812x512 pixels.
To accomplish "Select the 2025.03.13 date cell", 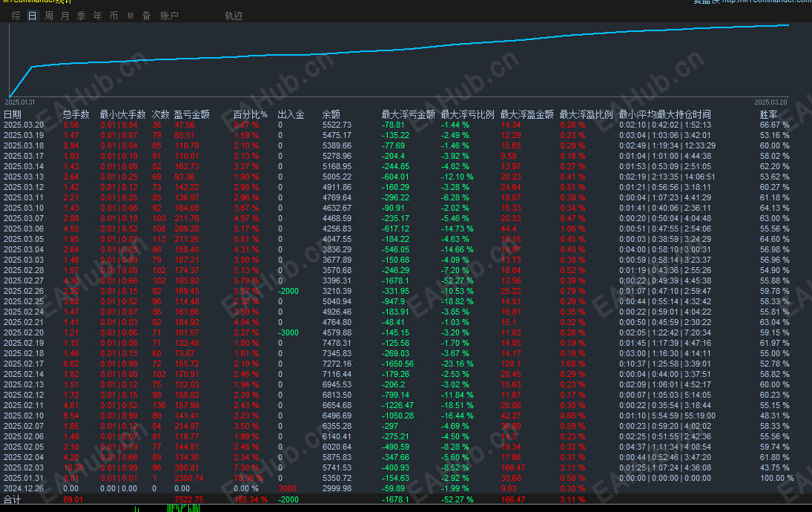I will coord(24,177).
